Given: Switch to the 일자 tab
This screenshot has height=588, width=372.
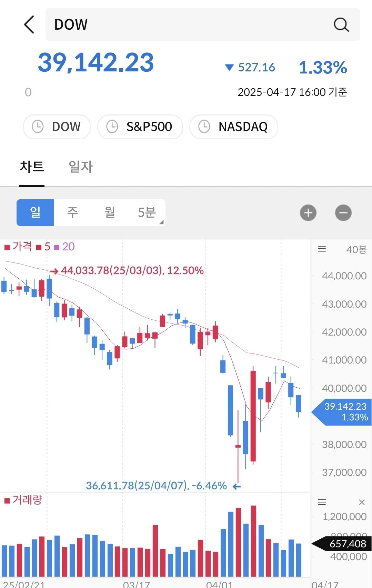Looking at the screenshot, I should [x=81, y=167].
